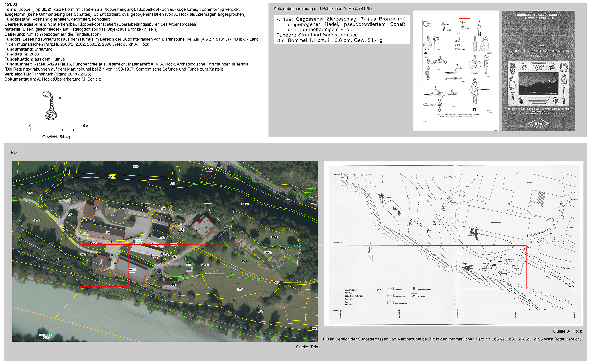Click parcel number 2690/3 on the aerial map

coord(209,169)
